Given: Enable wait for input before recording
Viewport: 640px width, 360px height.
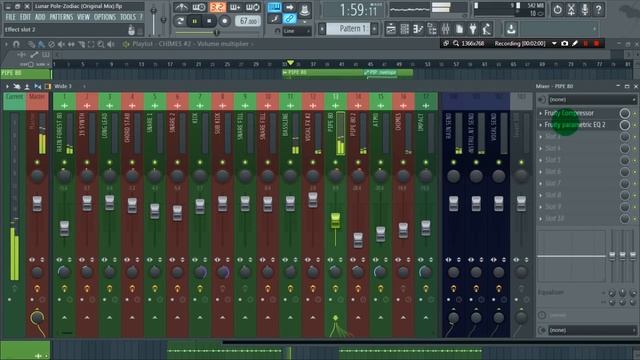Looking at the screenshot, I should coord(199,7).
